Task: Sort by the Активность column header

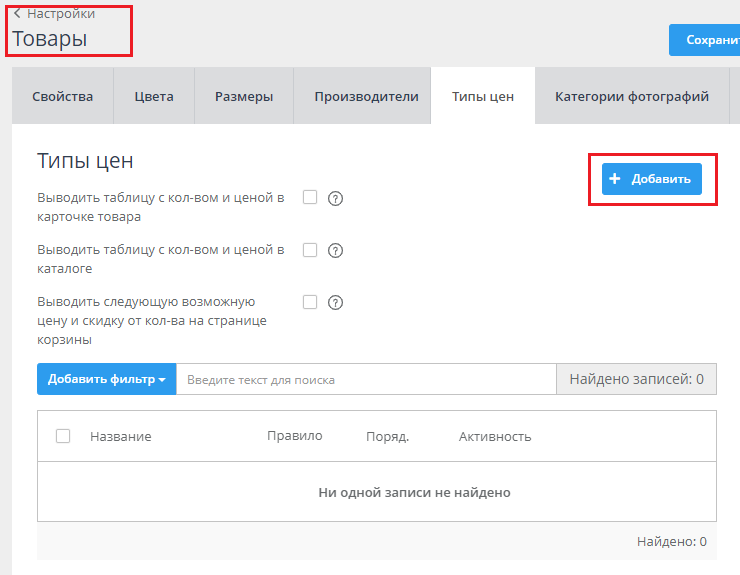Action: [x=495, y=437]
